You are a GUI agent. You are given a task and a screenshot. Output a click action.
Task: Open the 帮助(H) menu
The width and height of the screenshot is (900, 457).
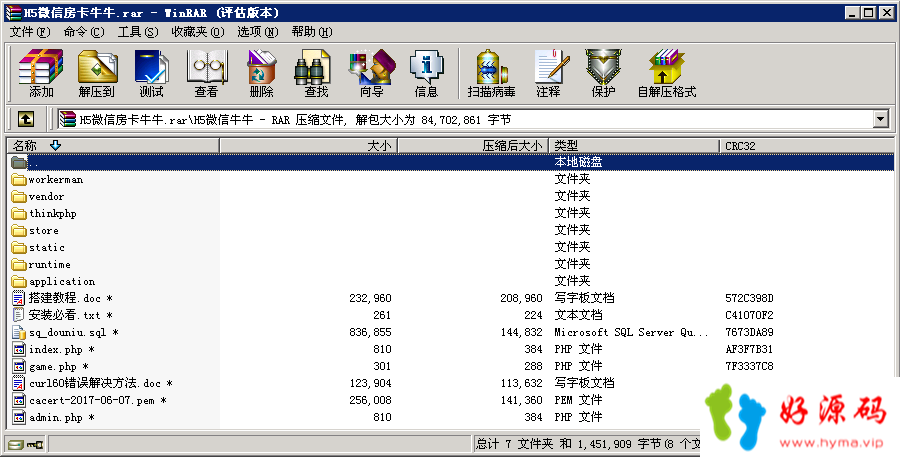[312, 32]
